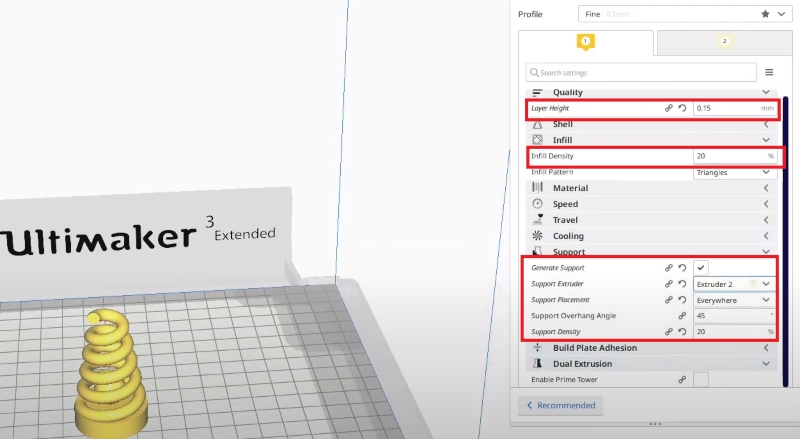Click the Recommended button
This screenshot has height=439, width=800.
561,405
